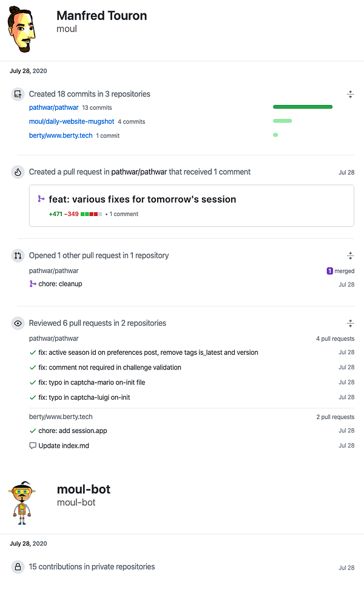Click the commits icon beside Created 18 commits
Image resolution: width=364 pixels, height=595 pixels.
tap(18, 94)
